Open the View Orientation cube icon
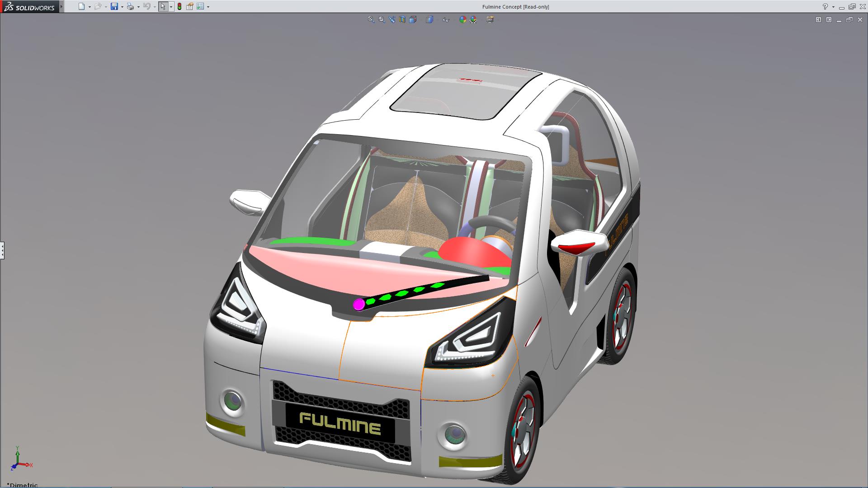This screenshot has height=488, width=868. (413, 19)
